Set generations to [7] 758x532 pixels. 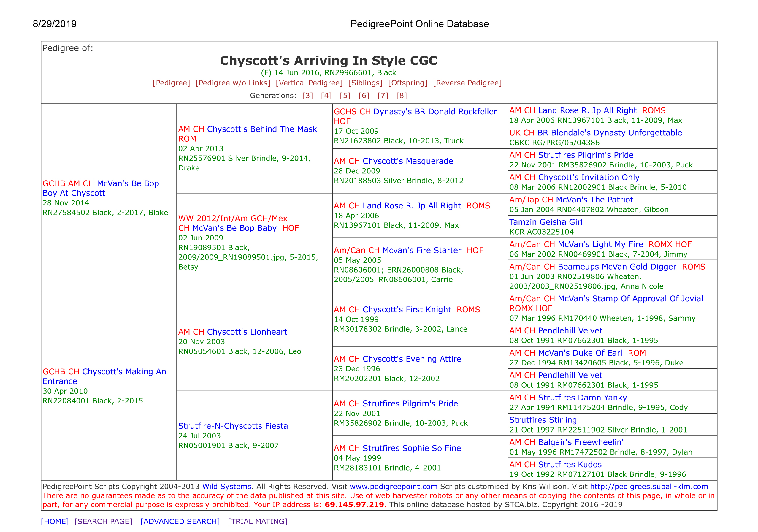pos(383,95)
